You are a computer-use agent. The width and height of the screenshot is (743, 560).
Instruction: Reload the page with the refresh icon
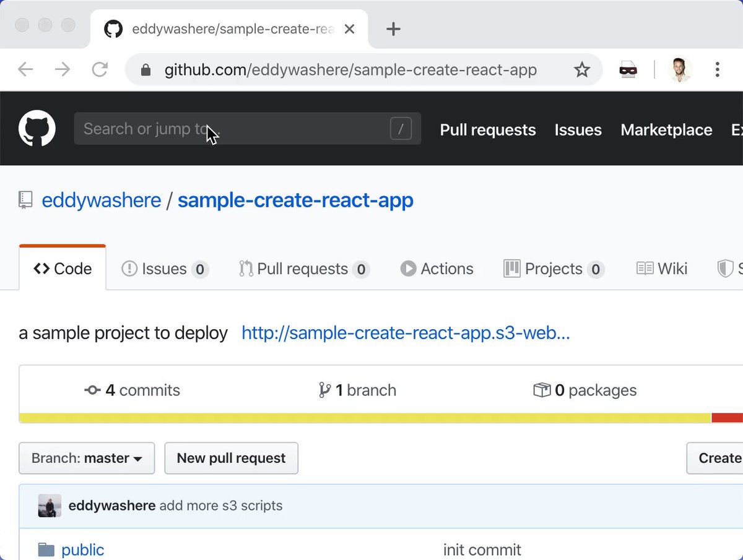[x=100, y=69]
